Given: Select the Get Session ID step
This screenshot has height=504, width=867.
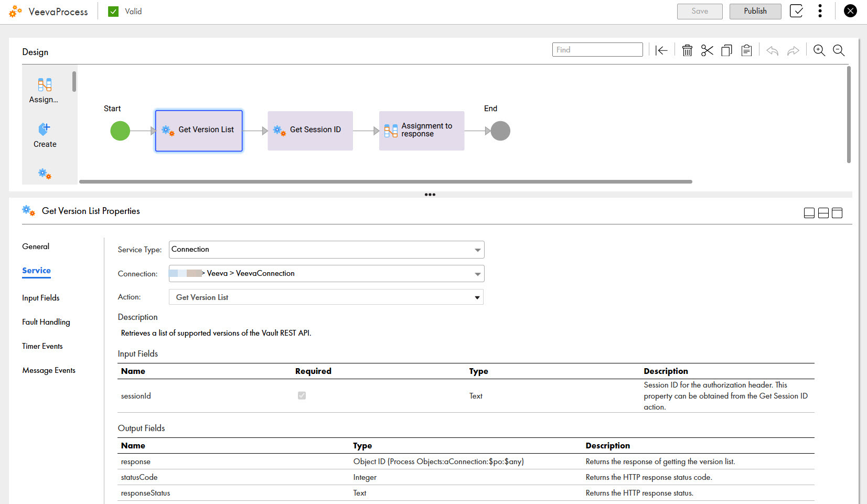Looking at the screenshot, I should tap(310, 131).
